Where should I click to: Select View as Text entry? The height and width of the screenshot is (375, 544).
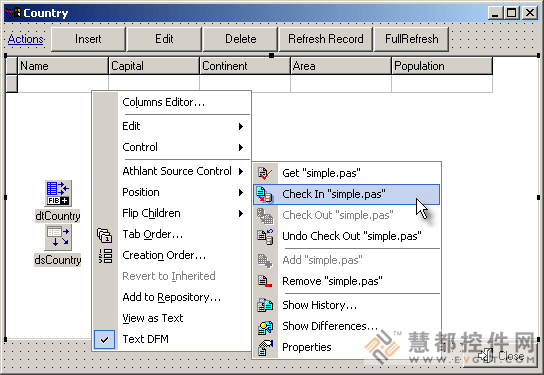[171, 318]
